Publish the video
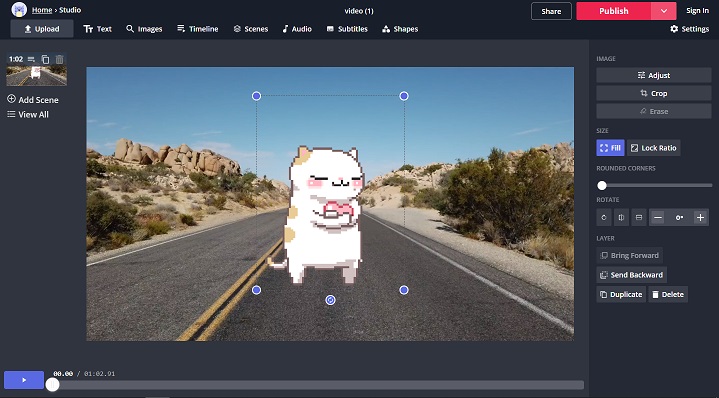719x398 pixels. 614,11
